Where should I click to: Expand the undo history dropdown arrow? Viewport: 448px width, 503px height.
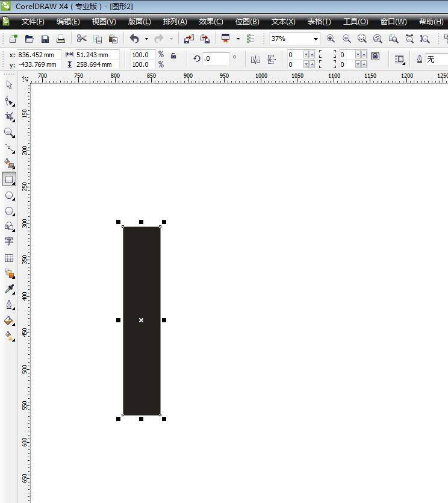click(x=146, y=39)
